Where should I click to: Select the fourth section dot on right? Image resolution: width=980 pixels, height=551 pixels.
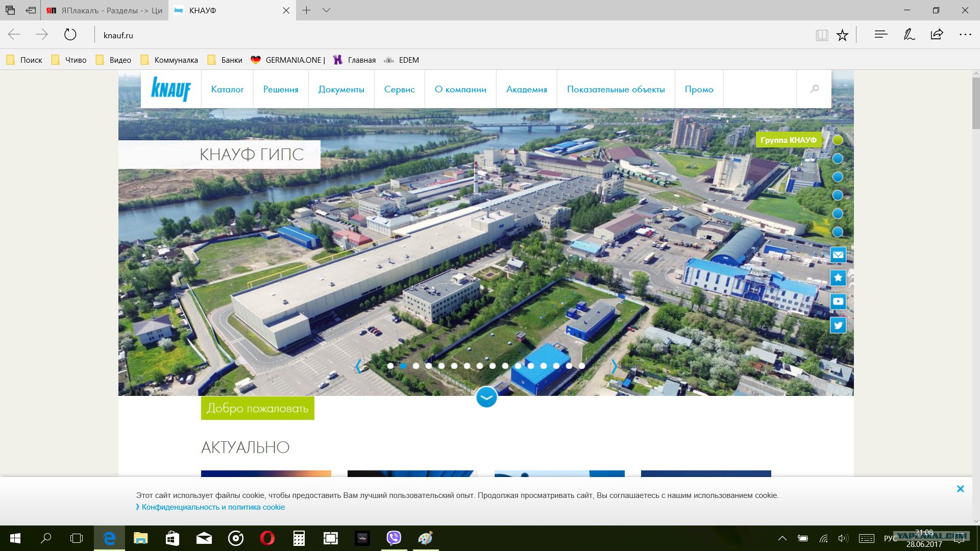click(838, 195)
